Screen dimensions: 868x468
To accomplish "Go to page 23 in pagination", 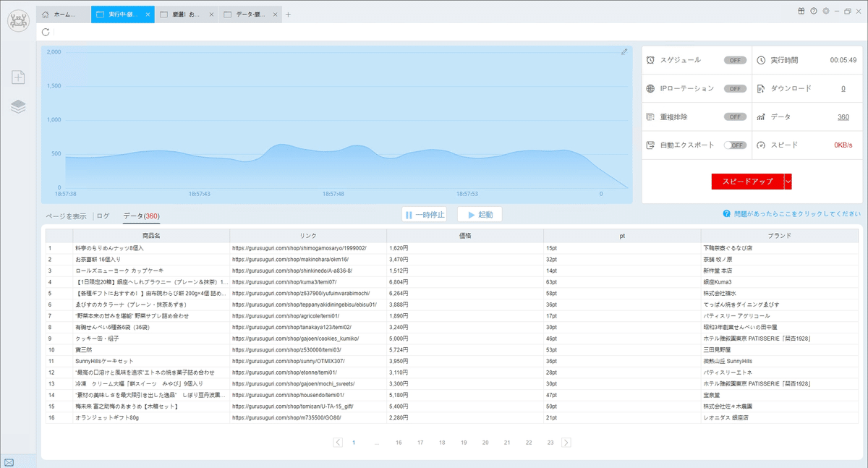I will pyautogui.click(x=550, y=442).
